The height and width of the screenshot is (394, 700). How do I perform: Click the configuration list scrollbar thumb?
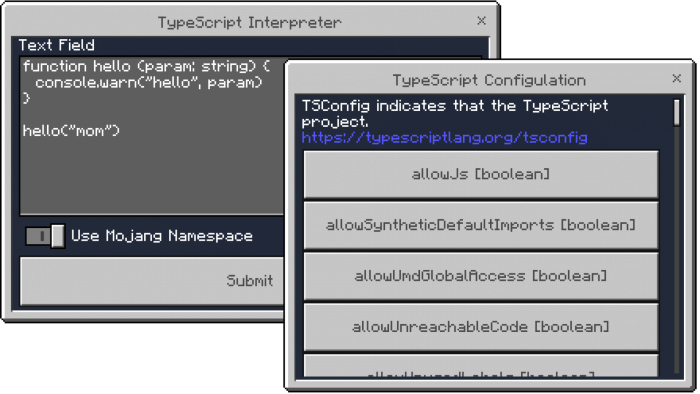click(677, 112)
